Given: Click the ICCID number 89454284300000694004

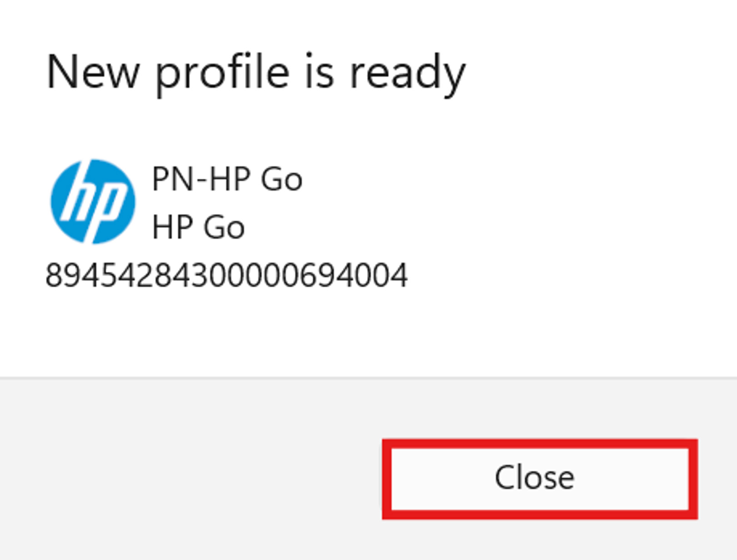Looking at the screenshot, I should coord(226,275).
